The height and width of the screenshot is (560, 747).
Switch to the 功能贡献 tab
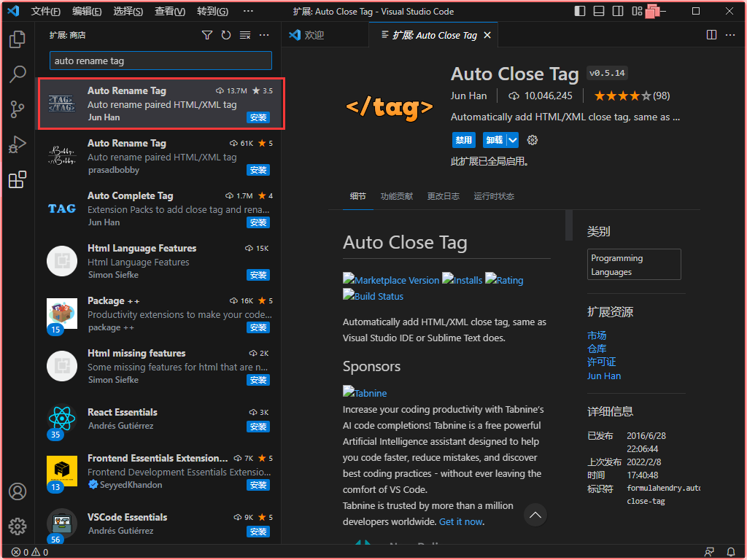396,196
